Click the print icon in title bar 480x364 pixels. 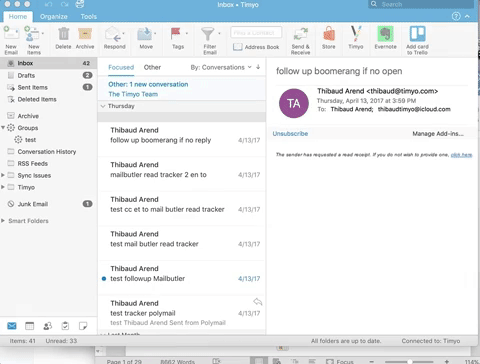[80, 4]
